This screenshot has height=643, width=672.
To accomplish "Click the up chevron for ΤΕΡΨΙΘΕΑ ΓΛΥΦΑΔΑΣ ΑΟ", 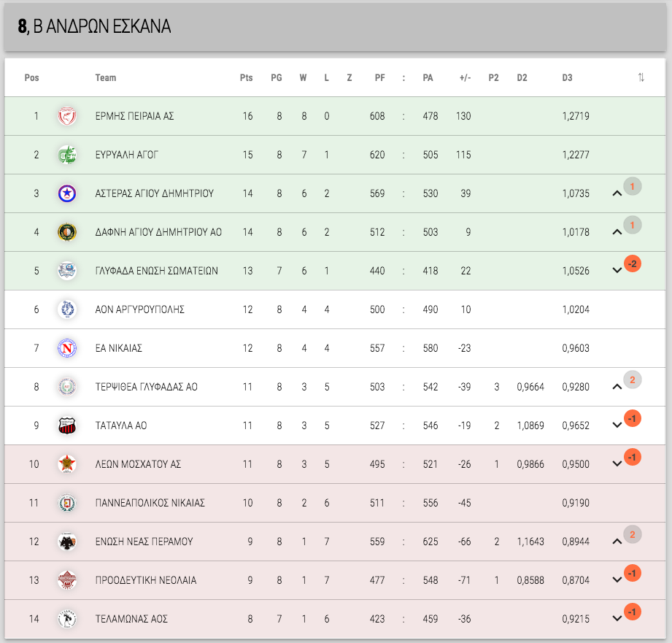I will click(x=617, y=387).
